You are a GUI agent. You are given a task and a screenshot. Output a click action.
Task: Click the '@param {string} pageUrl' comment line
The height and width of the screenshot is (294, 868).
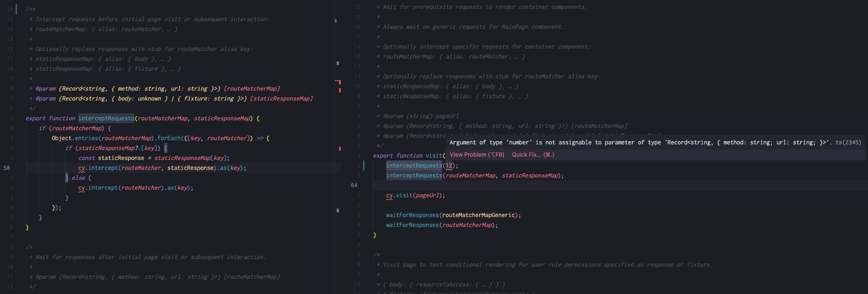pyautogui.click(x=421, y=116)
